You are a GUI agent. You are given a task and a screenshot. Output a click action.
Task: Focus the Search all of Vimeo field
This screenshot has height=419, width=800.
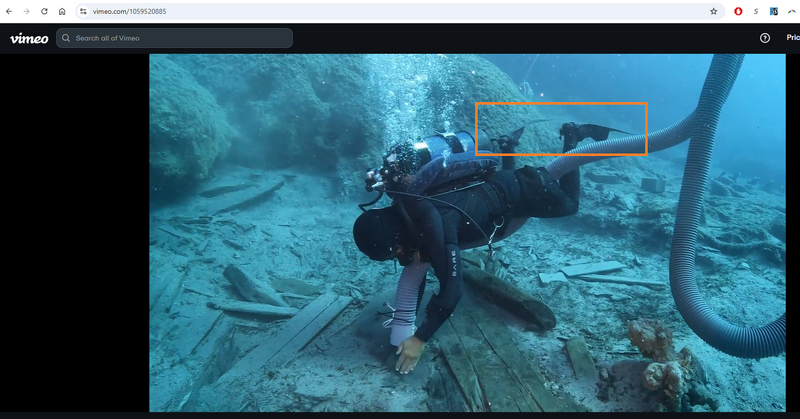180,38
